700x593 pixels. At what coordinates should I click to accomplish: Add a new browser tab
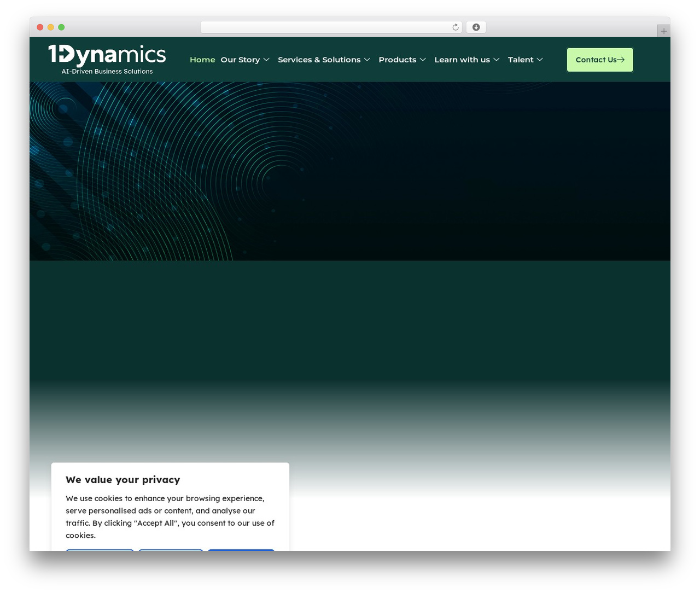click(664, 31)
